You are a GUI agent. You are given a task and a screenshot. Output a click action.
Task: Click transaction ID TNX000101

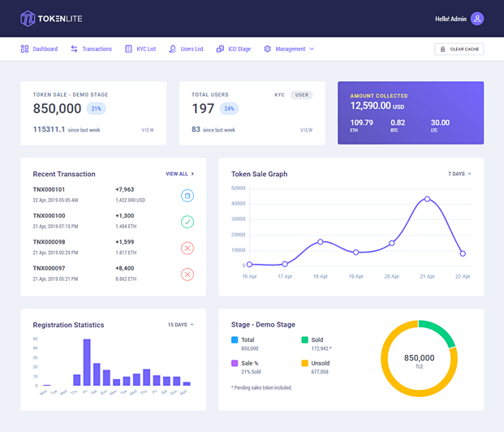point(49,189)
